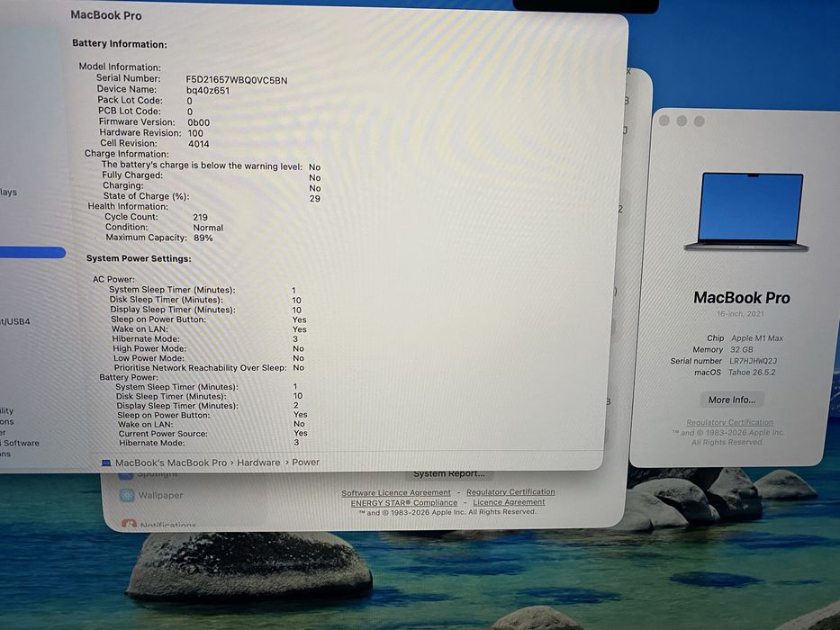This screenshot has height=630, width=840.
Task: Click the Health Information label
Action: pyautogui.click(x=128, y=206)
